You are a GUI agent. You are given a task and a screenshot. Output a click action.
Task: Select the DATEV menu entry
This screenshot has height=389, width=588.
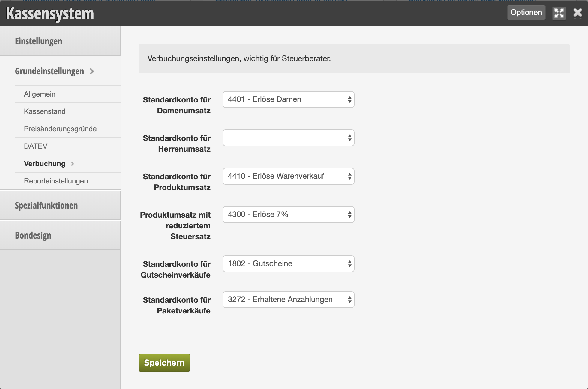(x=36, y=146)
